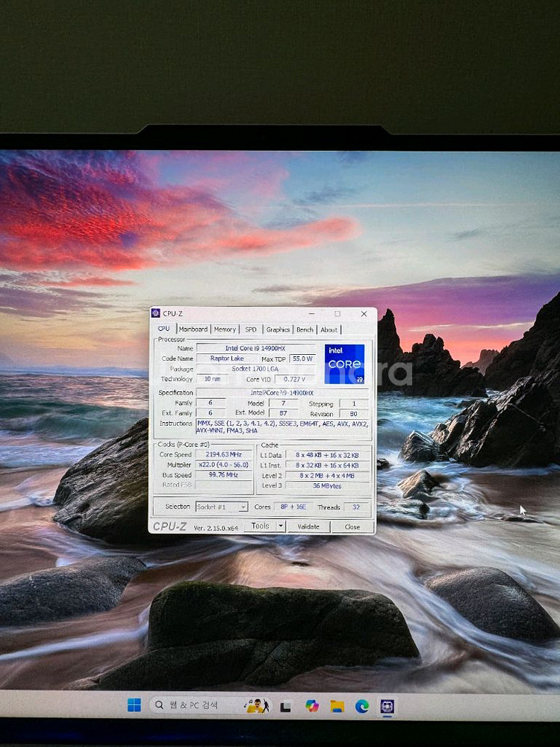Go to the Graphics tab
The width and height of the screenshot is (560, 747).
(x=278, y=329)
